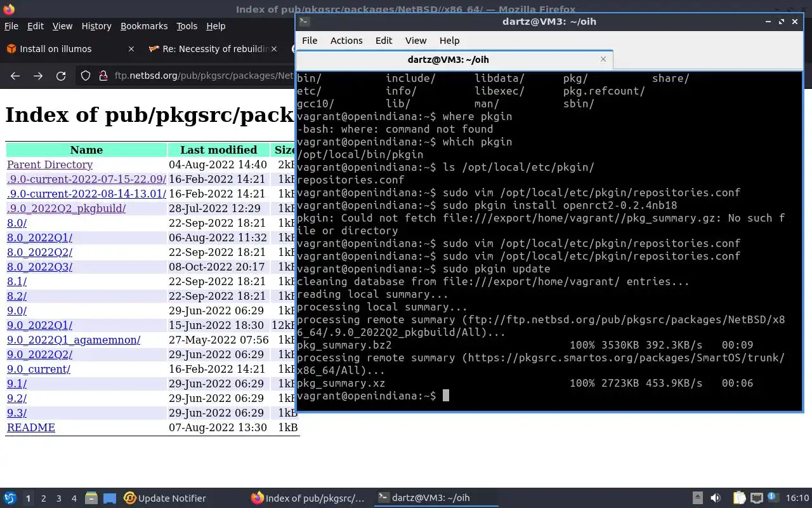Open the 9.0_current/ directory link
812x508 pixels.
point(39,369)
